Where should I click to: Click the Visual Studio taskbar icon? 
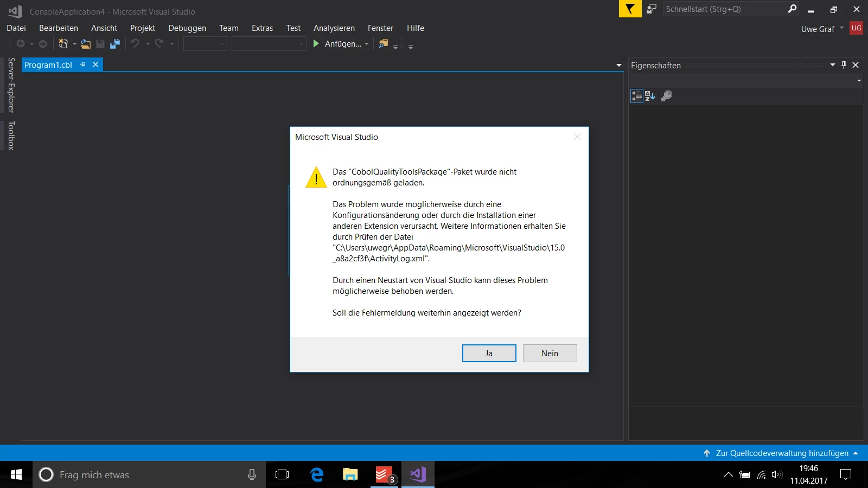[418, 475]
